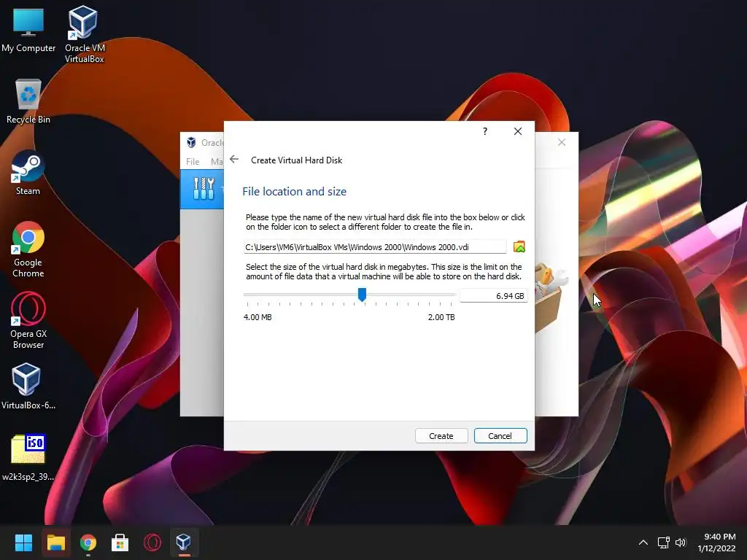
Task: Click the VirtualBox Tools icon in Manager
Action: click(204, 189)
